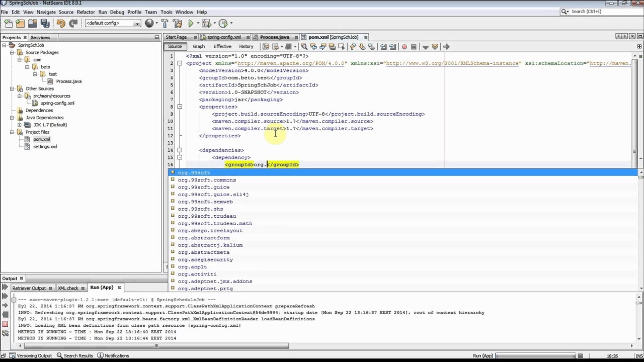The image size is (644, 362).
Task: Click the globe browser icon in toolbar
Action: click(x=149, y=23)
